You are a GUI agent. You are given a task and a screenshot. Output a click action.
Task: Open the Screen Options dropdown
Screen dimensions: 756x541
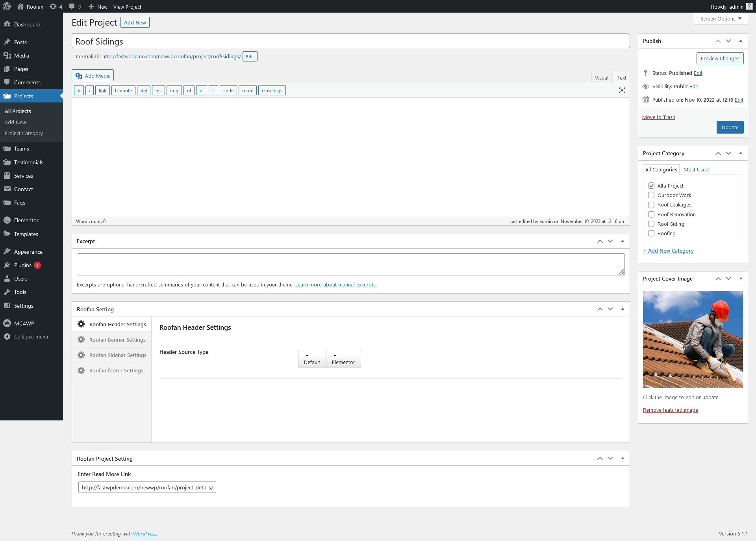[x=721, y=19]
